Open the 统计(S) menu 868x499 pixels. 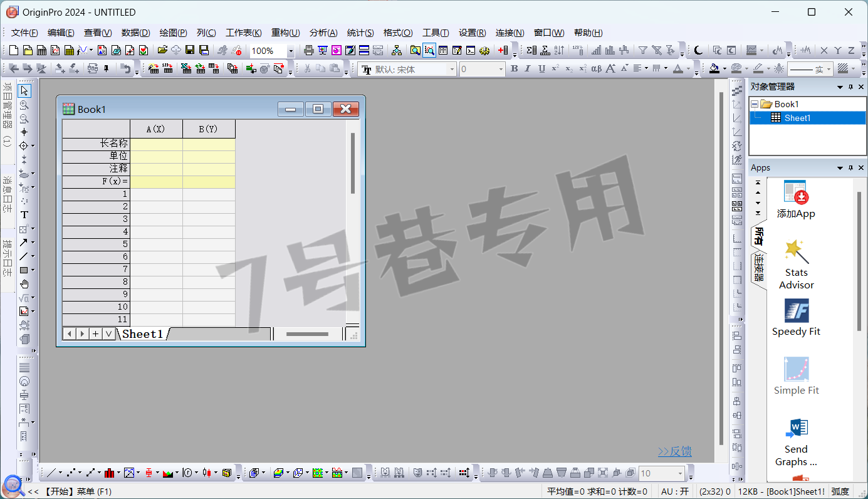tap(360, 33)
